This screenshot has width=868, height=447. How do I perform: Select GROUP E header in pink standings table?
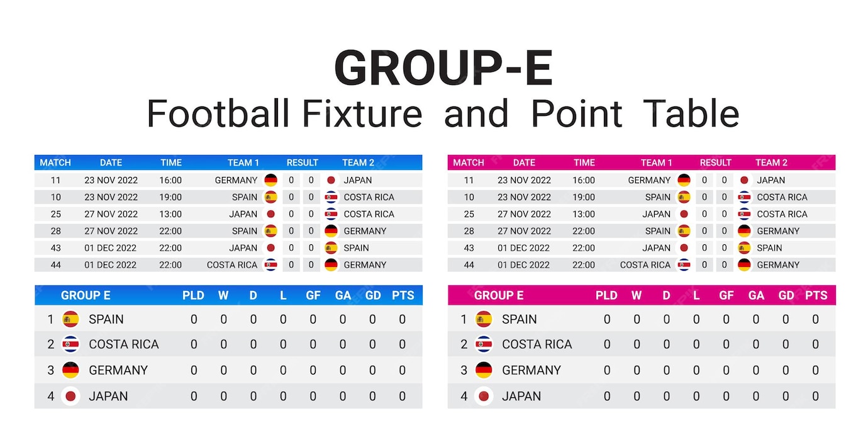tap(498, 295)
